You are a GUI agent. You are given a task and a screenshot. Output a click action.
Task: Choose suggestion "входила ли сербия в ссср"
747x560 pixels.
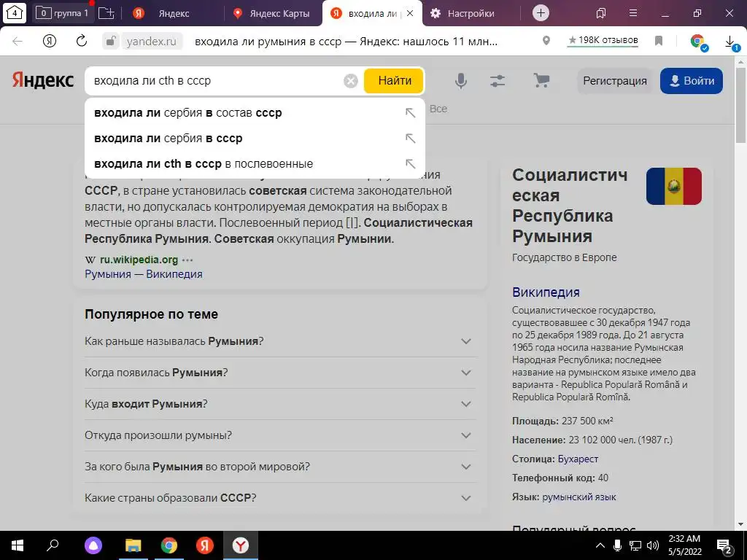click(255, 138)
